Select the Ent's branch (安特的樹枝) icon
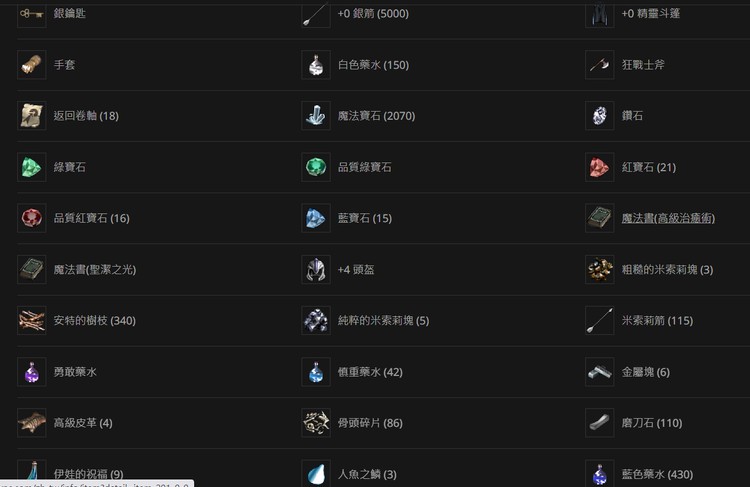 (x=32, y=321)
